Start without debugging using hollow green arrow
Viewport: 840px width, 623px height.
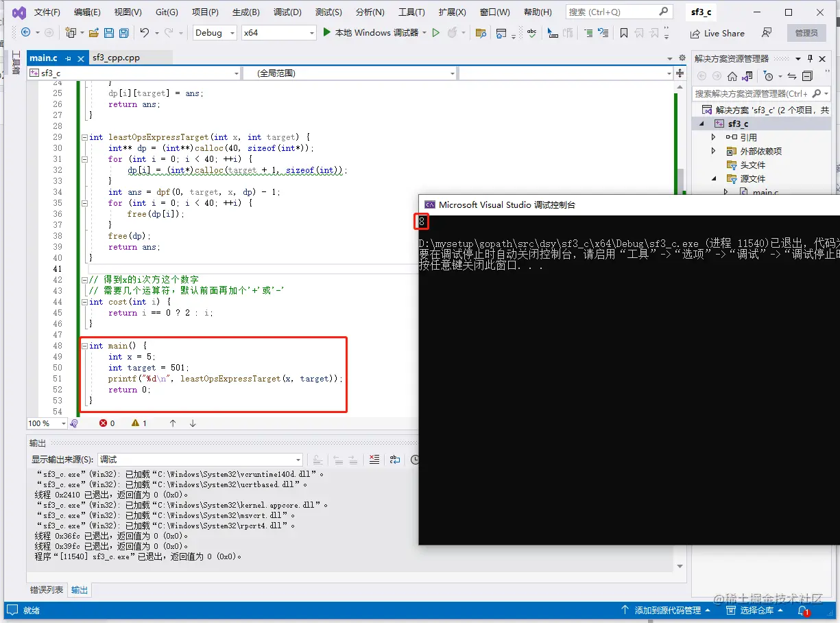[435, 32]
